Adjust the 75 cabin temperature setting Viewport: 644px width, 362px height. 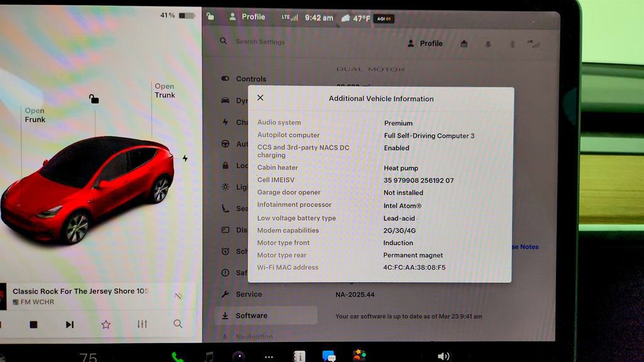coord(88,357)
